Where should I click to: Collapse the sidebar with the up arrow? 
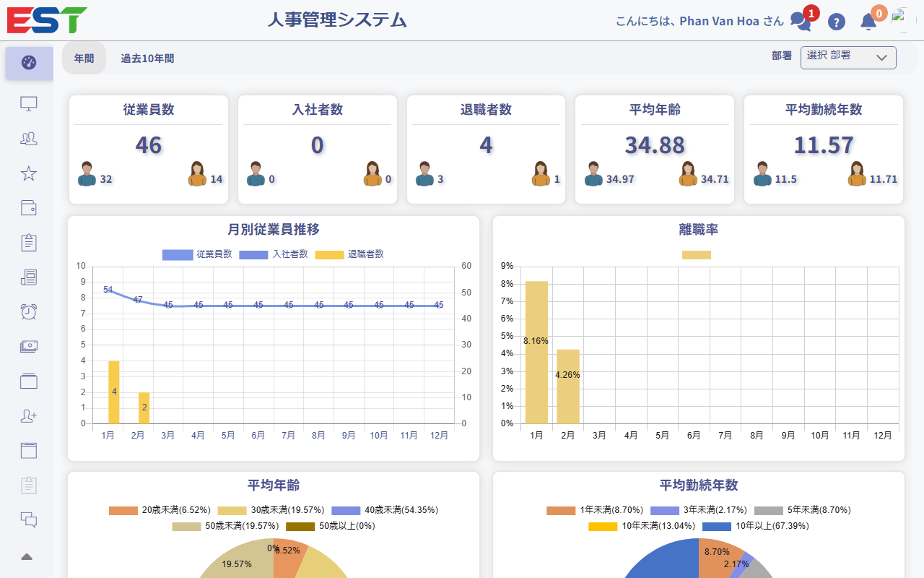click(x=27, y=556)
